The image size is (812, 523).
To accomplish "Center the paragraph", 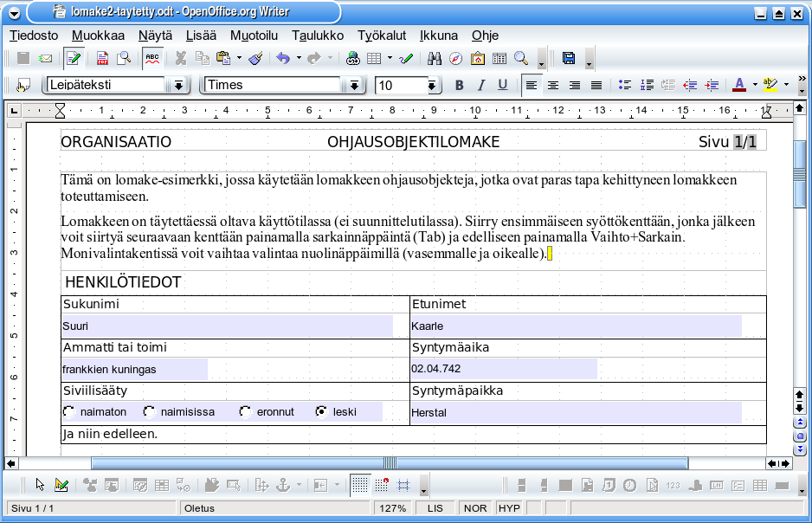I will [x=553, y=86].
